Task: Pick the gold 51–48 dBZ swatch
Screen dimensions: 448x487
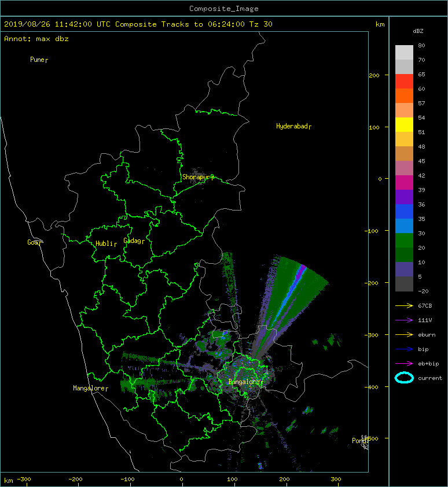Action: click(x=404, y=139)
